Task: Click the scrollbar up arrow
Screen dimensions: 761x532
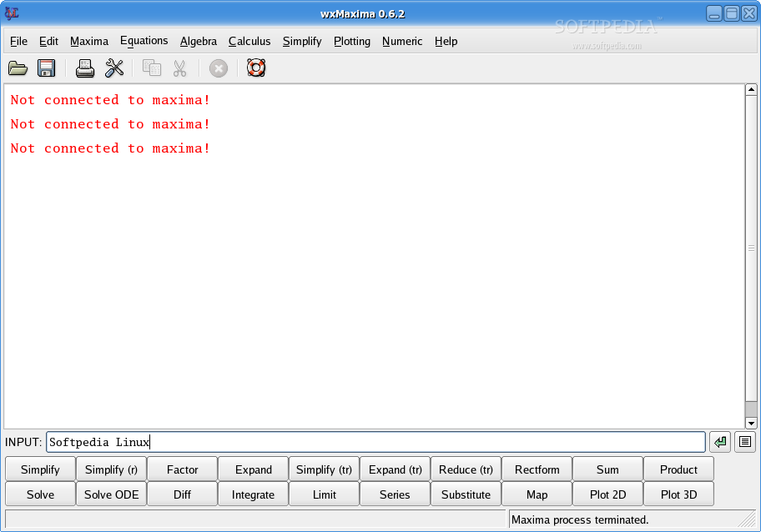Action: tap(751, 90)
